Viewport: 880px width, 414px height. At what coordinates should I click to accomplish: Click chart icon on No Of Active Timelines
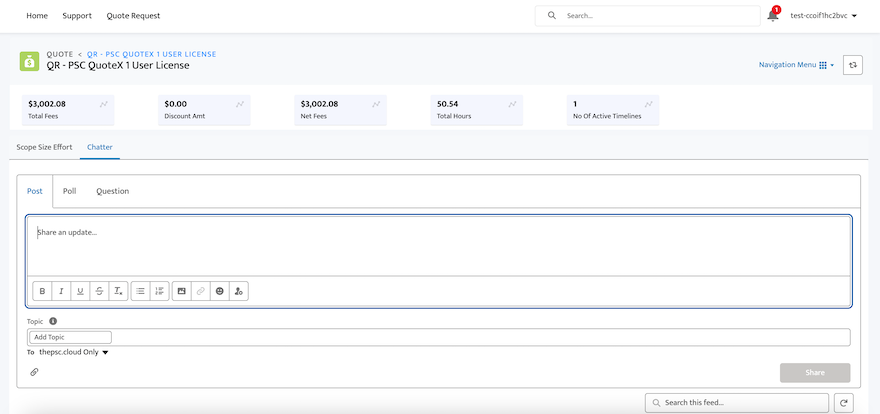pos(649,104)
